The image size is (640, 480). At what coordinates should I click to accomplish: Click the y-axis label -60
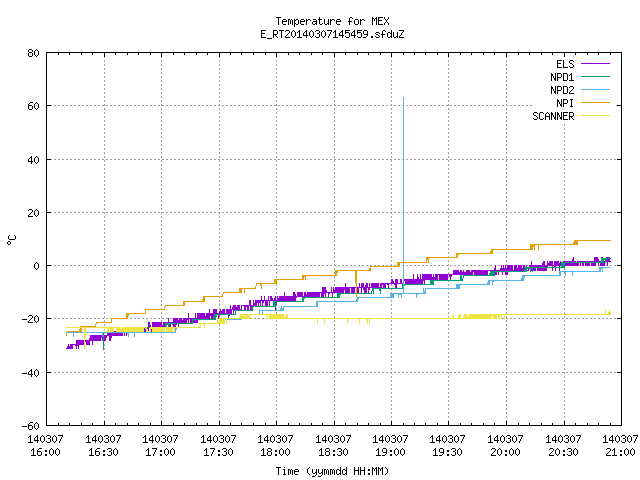click(31, 426)
